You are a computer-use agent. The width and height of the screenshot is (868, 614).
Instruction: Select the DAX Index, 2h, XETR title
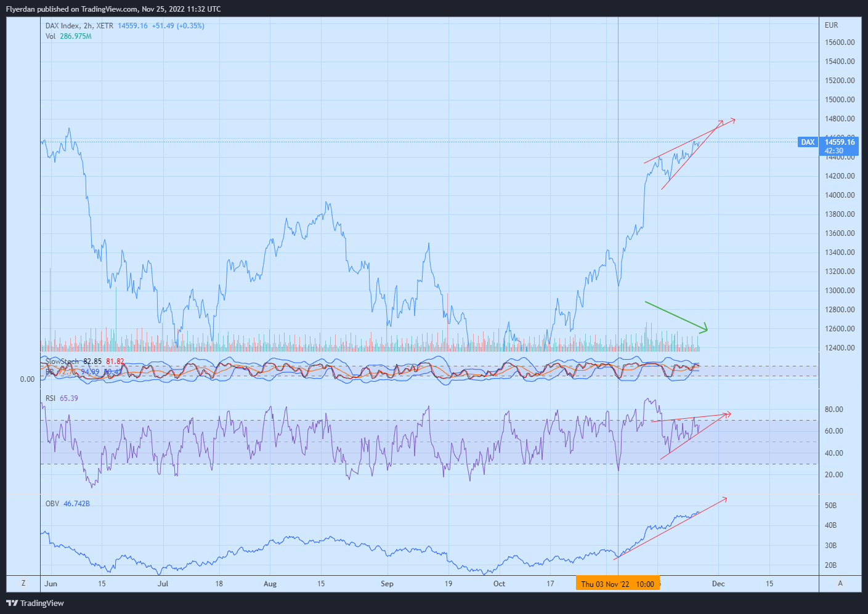(x=79, y=26)
